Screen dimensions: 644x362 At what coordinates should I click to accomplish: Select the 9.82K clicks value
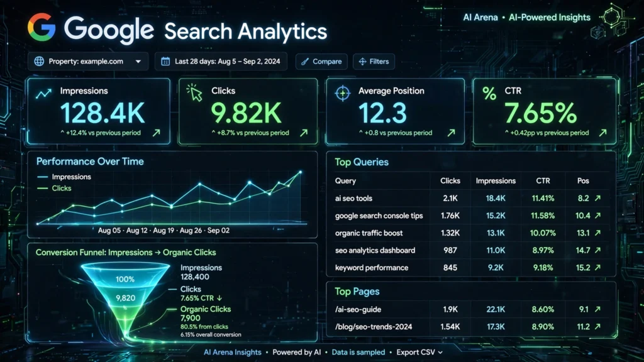pos(247,113)
